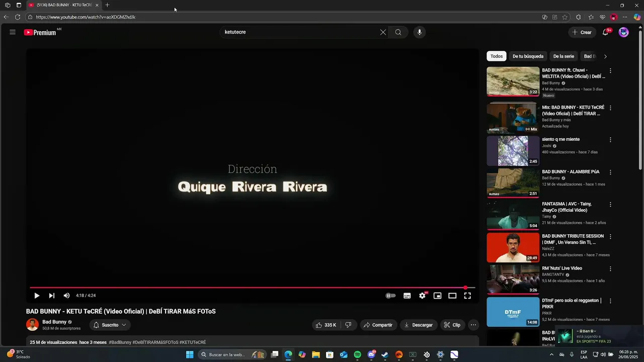Dislike the video
The image size is (644, 362).
click(348, 325)
